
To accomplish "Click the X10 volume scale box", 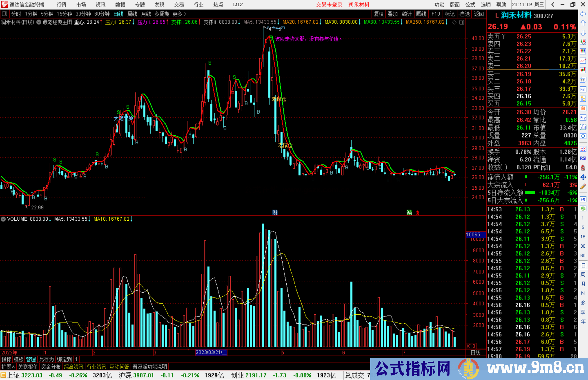I will pyautogui.click(x=471, y=346).
